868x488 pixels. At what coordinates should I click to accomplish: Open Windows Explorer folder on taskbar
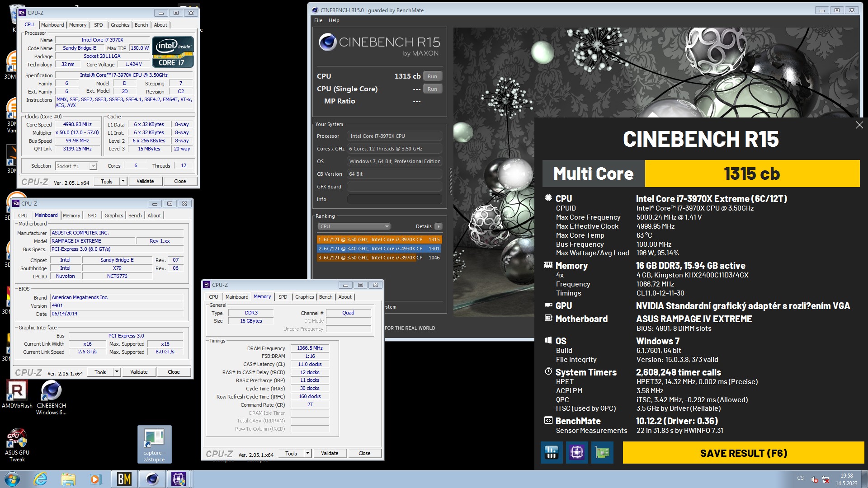pyautogui.click(x=68, y=479)
